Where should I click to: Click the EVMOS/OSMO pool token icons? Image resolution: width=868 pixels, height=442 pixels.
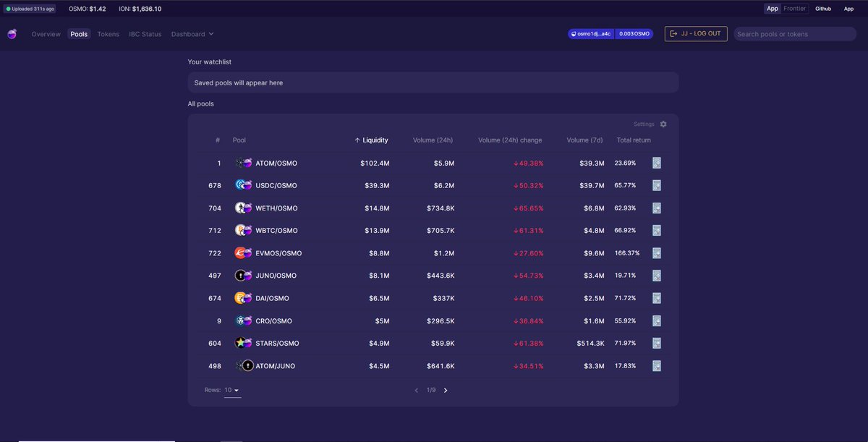tap(244, 253)
